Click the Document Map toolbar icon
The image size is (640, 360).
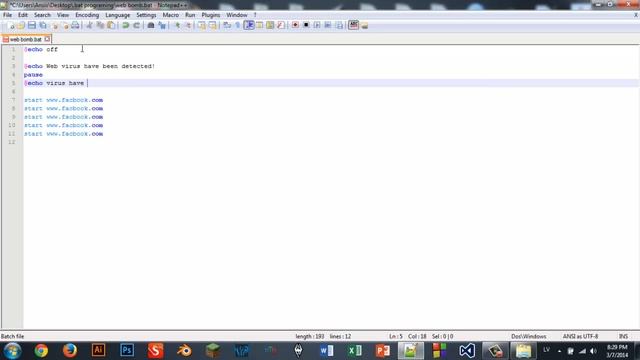pyautogui.click(x=270, y=25)
